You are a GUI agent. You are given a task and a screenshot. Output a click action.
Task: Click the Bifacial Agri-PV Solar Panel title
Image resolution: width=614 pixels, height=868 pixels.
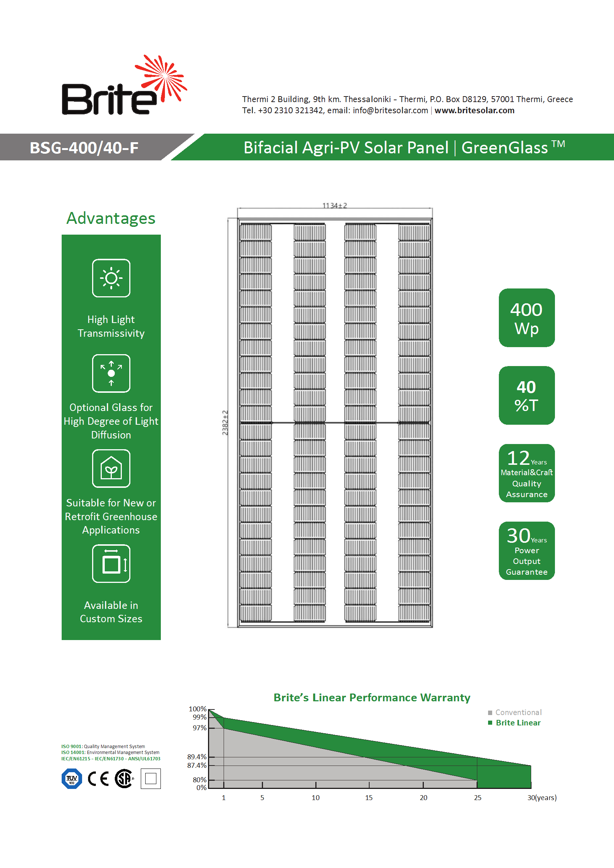404,147
